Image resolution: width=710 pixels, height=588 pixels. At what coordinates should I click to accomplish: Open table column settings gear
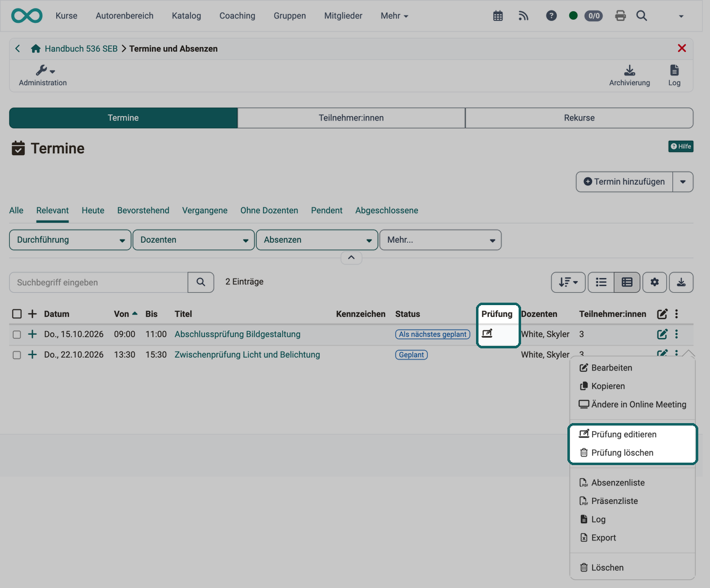tap(654, 282)
